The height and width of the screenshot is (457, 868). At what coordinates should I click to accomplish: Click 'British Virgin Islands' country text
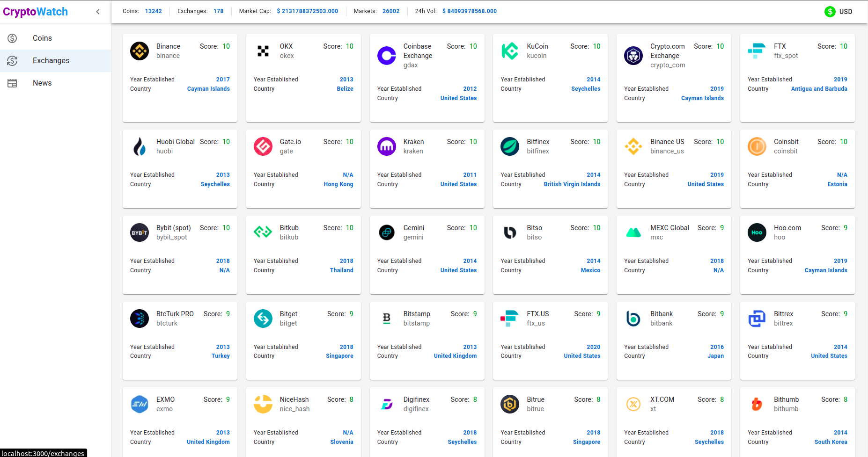pos(572,184)
